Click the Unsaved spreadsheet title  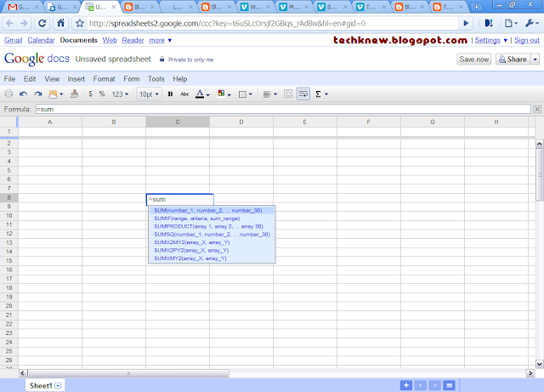pyautogui.click(x=113, y=59)
